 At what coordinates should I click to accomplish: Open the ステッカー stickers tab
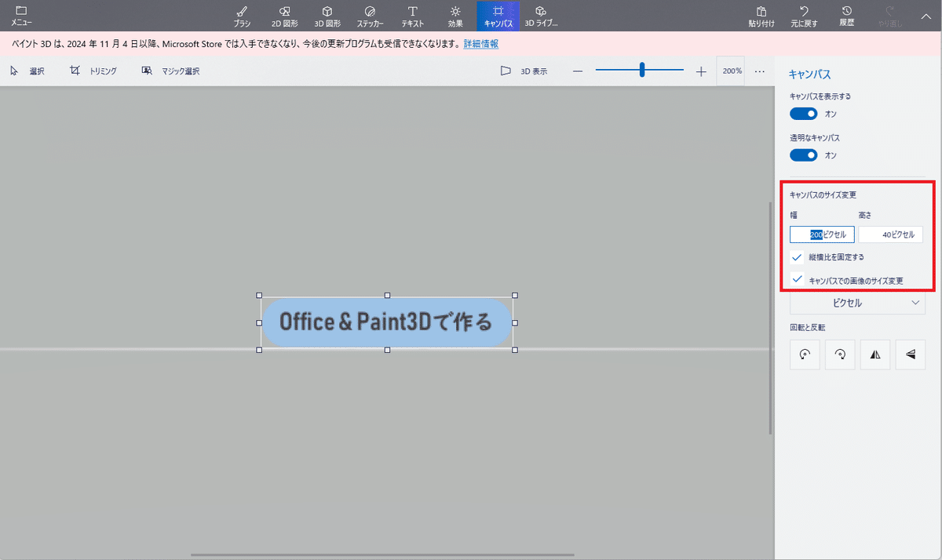pos(370,16)
